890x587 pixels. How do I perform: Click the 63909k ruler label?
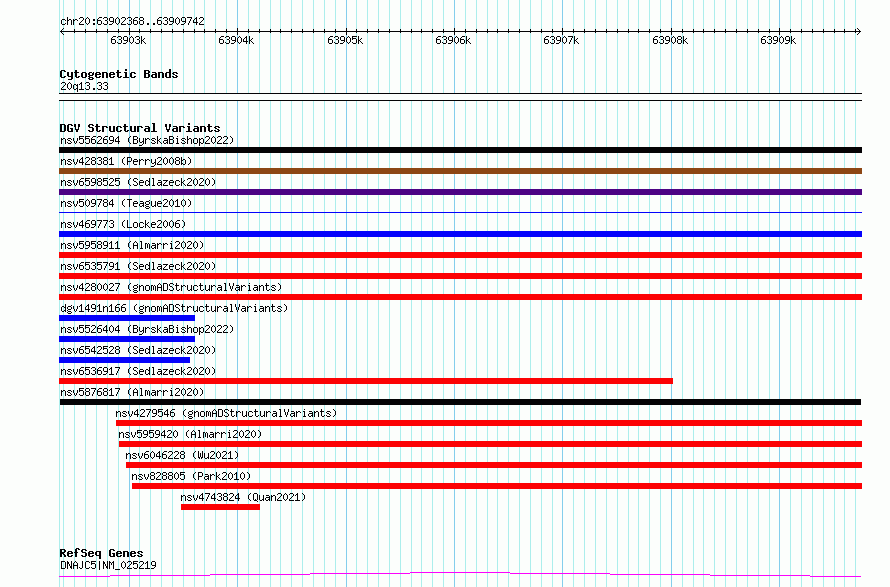coord(778,40)
